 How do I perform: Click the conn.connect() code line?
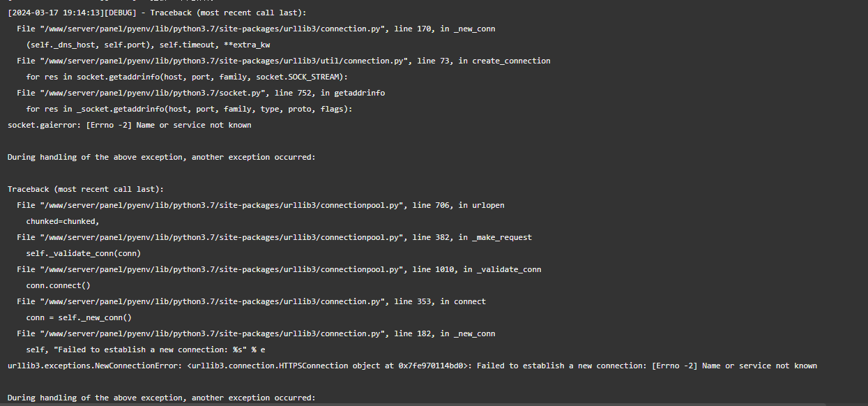pyautogui.click(x=59, y=285)
